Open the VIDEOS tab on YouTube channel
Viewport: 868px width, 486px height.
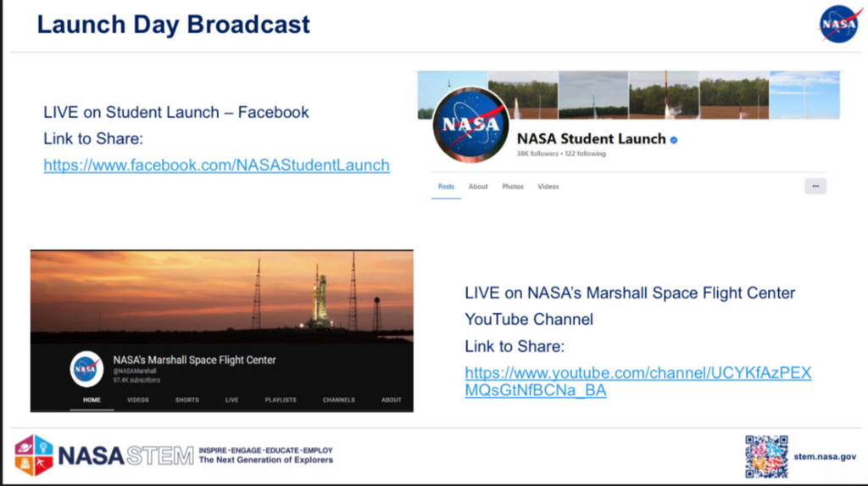click(138, 399)
